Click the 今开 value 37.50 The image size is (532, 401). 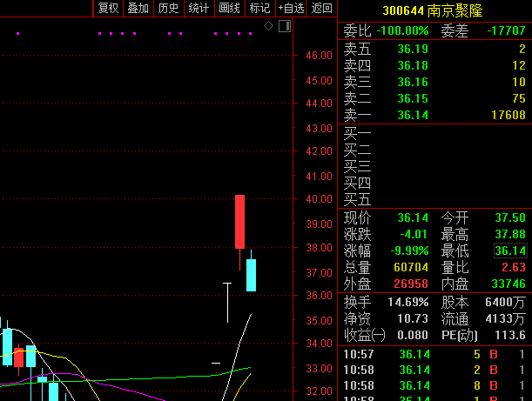click(510, 217)
